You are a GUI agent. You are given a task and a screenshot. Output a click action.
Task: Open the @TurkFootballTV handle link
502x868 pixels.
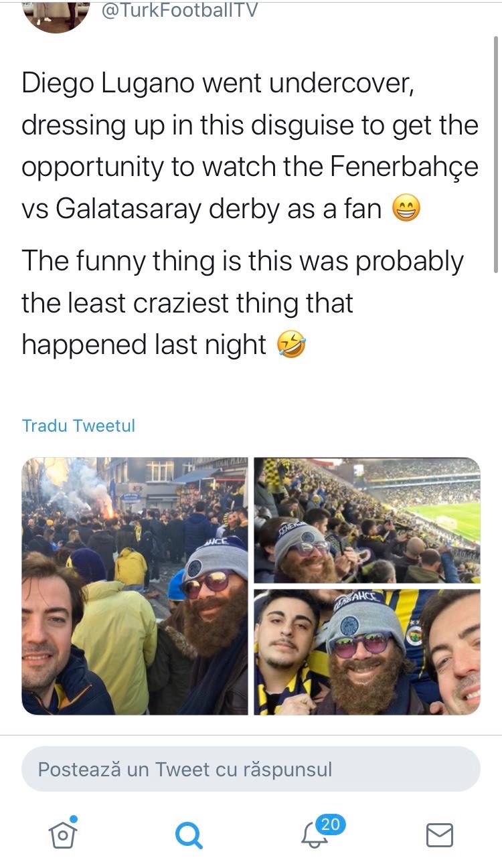(x=178, y=10)
